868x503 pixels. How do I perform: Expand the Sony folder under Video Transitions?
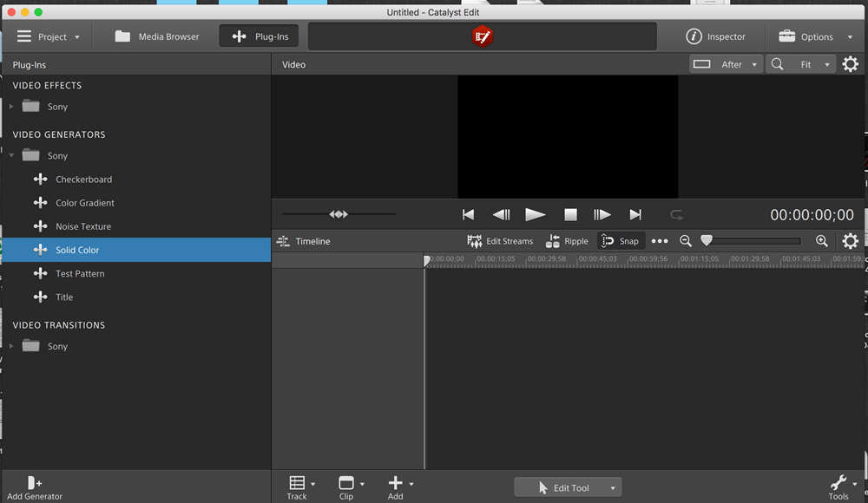pyautogui.click(x=11, y=346)
